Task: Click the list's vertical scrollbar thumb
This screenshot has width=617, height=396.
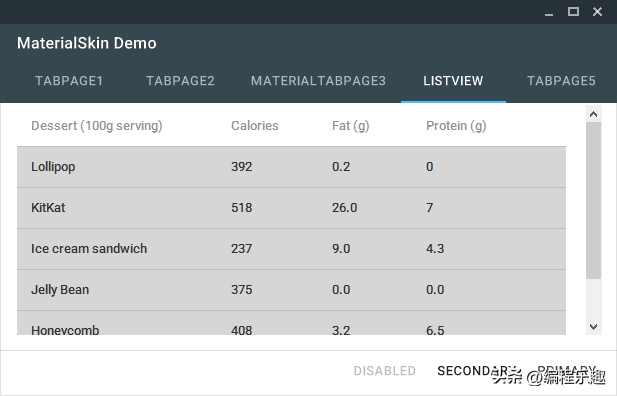Action: pos(593,200)
